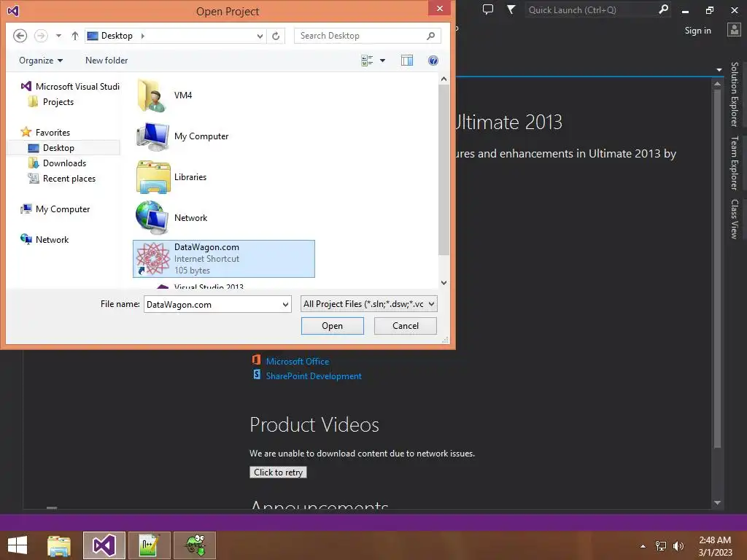Click the Cancel button
This screenshot has height=560, width=747.
406,326
